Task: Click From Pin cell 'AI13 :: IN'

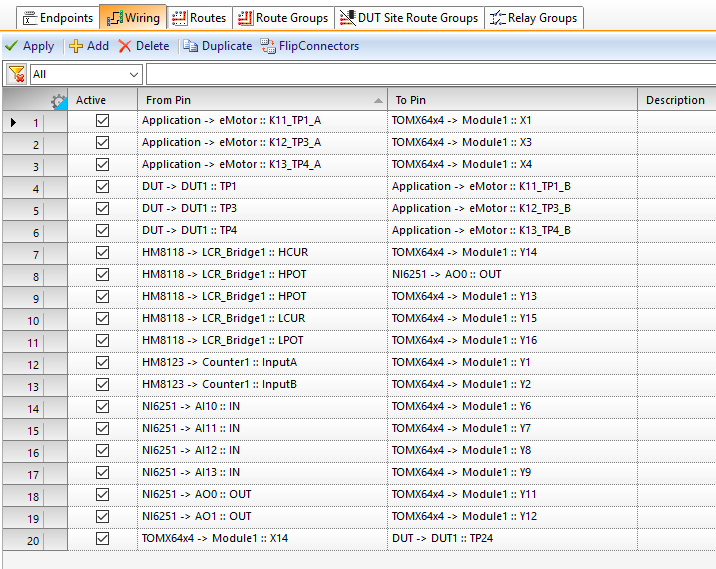Action: click(x=262, y=473)
